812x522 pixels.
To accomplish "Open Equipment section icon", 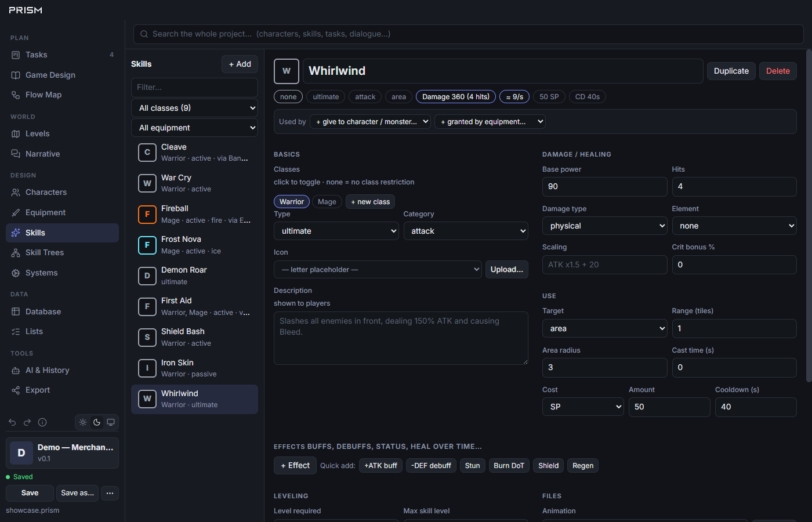I will (16, 212).
